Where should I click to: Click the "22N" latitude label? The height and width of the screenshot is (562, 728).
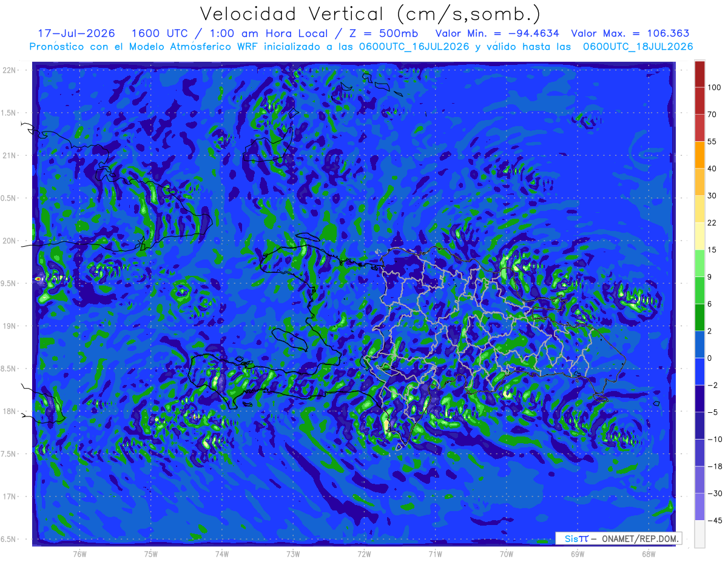9,70
